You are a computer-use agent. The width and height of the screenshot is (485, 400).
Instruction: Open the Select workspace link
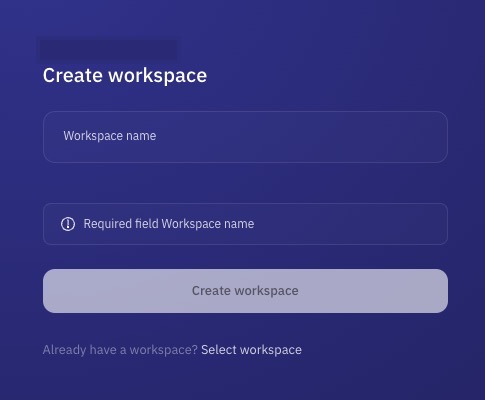tap(251, 350)
